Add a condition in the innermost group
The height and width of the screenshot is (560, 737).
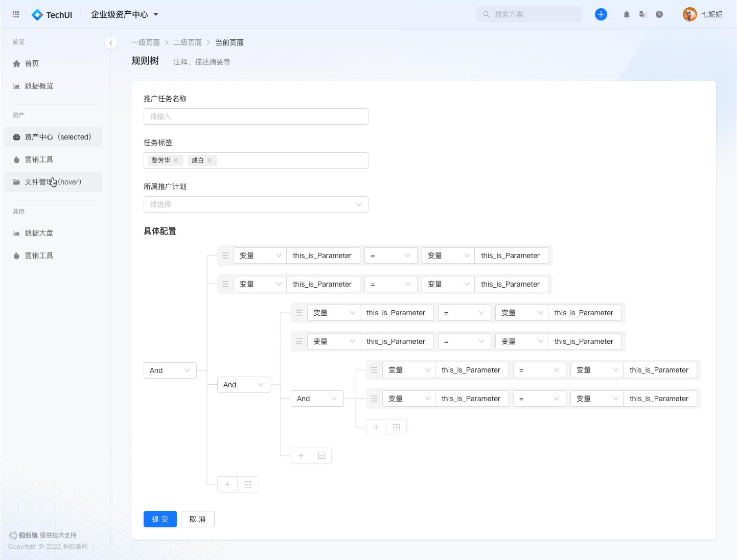[x=376, y=427]
